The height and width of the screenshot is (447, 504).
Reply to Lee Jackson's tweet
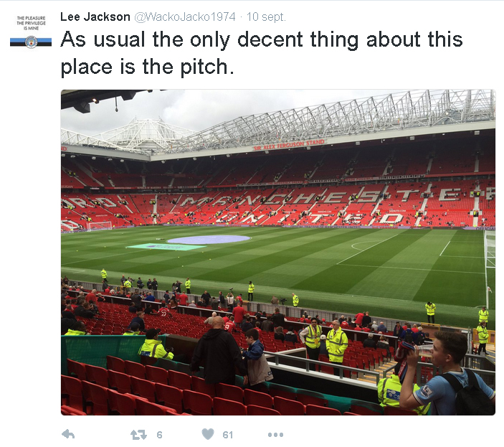pos(69,434)
